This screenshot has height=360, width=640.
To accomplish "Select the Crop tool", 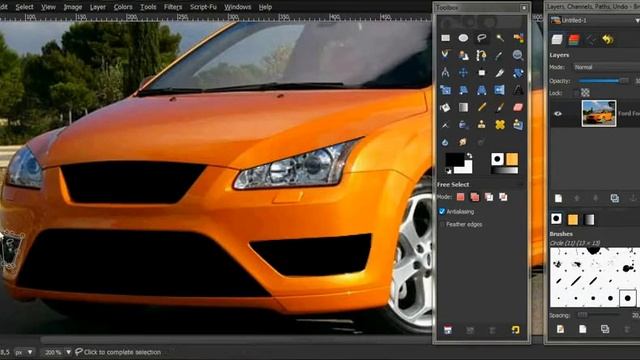I will pos(500,73).
